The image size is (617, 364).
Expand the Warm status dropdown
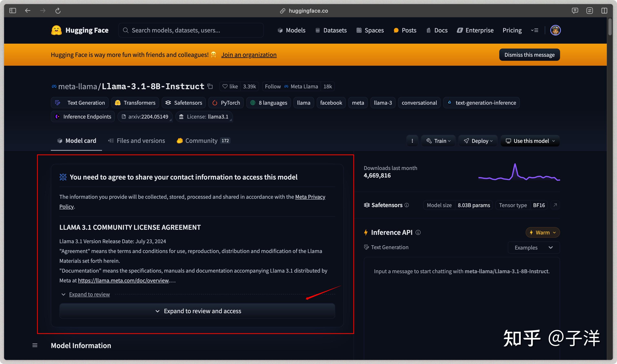[x=543, y=233]
